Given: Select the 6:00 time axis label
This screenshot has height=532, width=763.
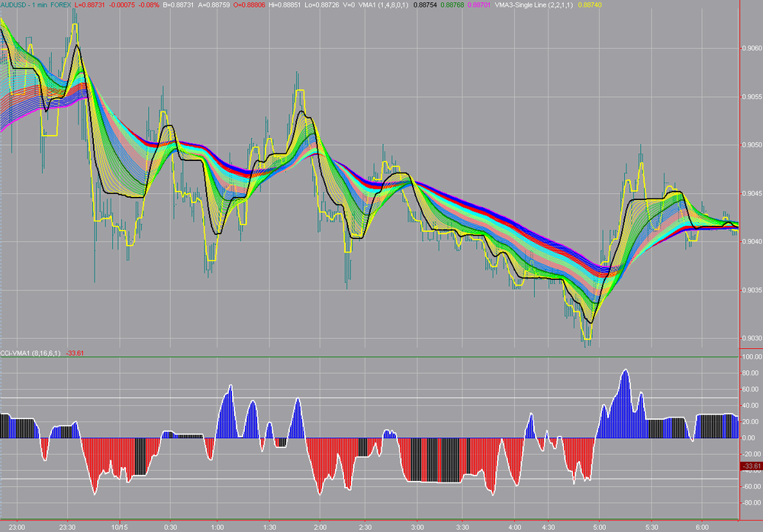Looking at the screenshot, I should 702,527.
